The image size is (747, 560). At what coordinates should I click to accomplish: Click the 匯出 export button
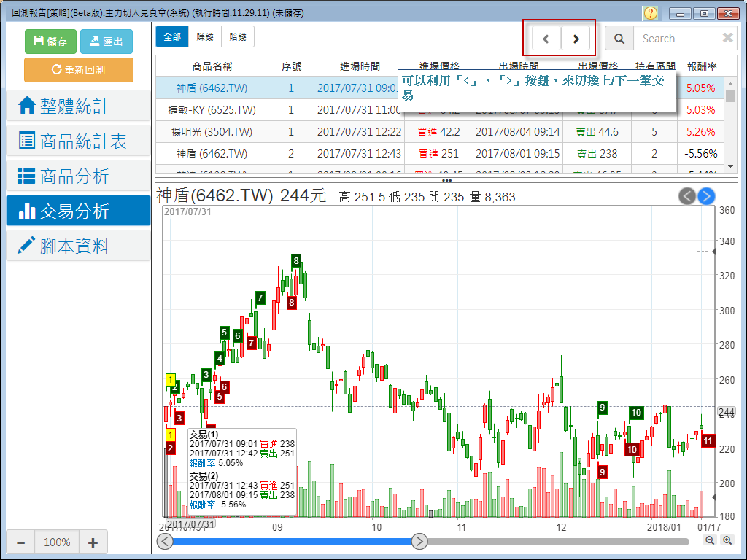click(x=106, y=42)
